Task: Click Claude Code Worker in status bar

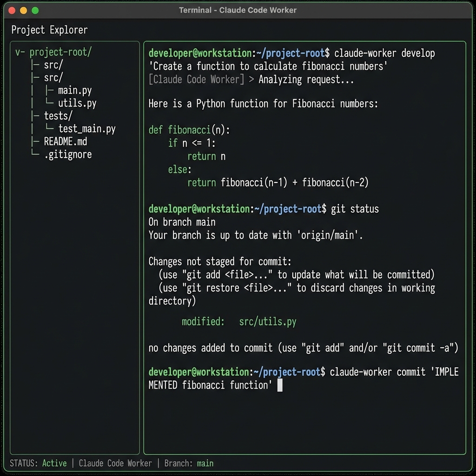Action: [x=115, y=463]
